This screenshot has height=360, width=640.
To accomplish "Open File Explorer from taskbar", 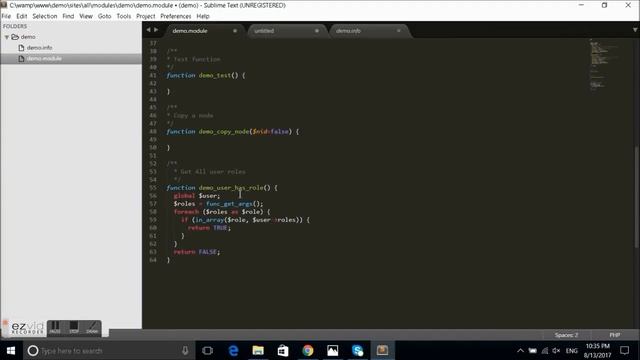I will click(258, 351).
